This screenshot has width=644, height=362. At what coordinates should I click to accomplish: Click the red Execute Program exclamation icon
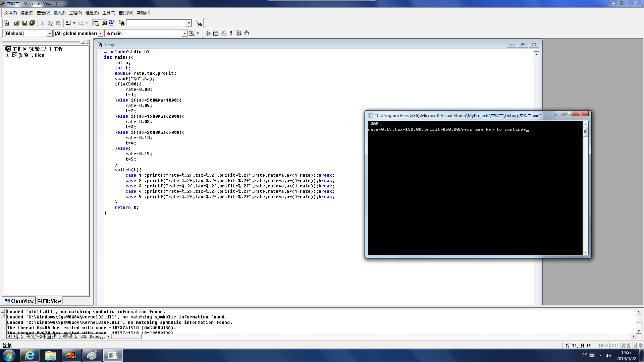231,33
